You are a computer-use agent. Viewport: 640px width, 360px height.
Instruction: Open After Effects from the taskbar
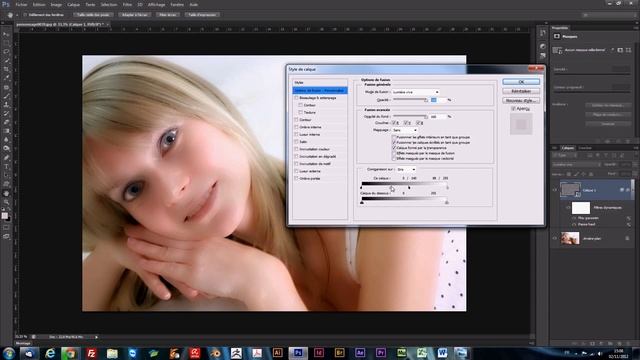point(360,353)
